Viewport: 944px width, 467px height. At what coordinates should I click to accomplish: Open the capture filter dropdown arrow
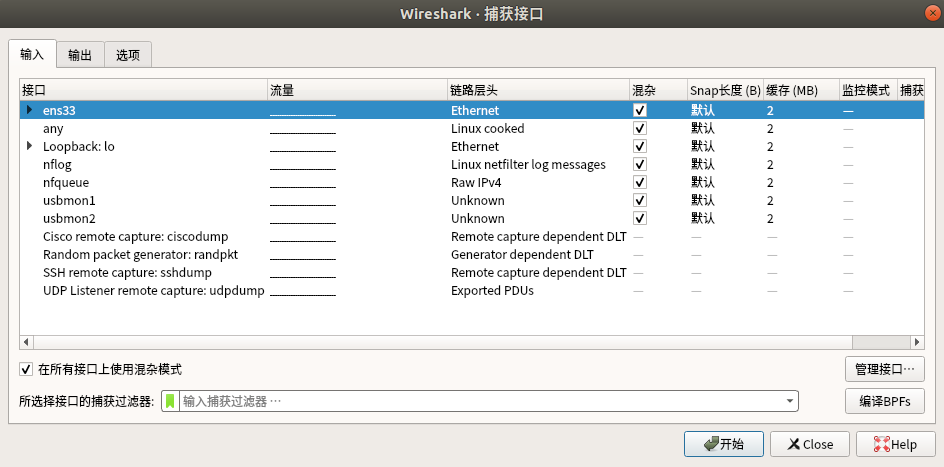[789, 401]
